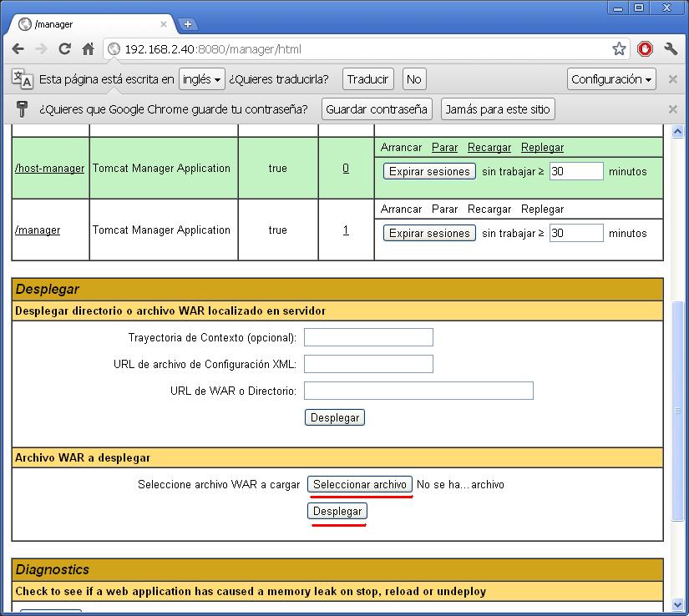
Task: Click the browser forward arrow
Action: pos(41,48)
